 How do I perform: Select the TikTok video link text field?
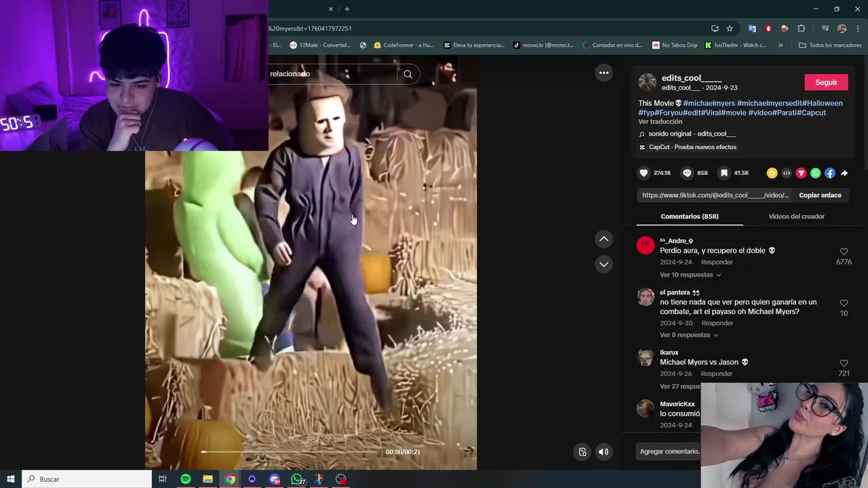(x=715, y=195)
